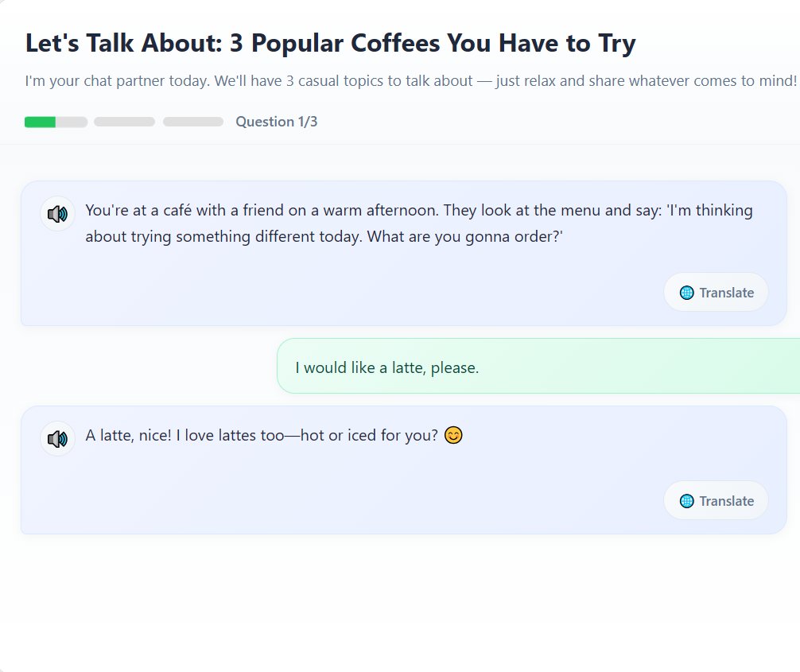Translate the café scenario message
800x672 pixels.
point(716,293)
